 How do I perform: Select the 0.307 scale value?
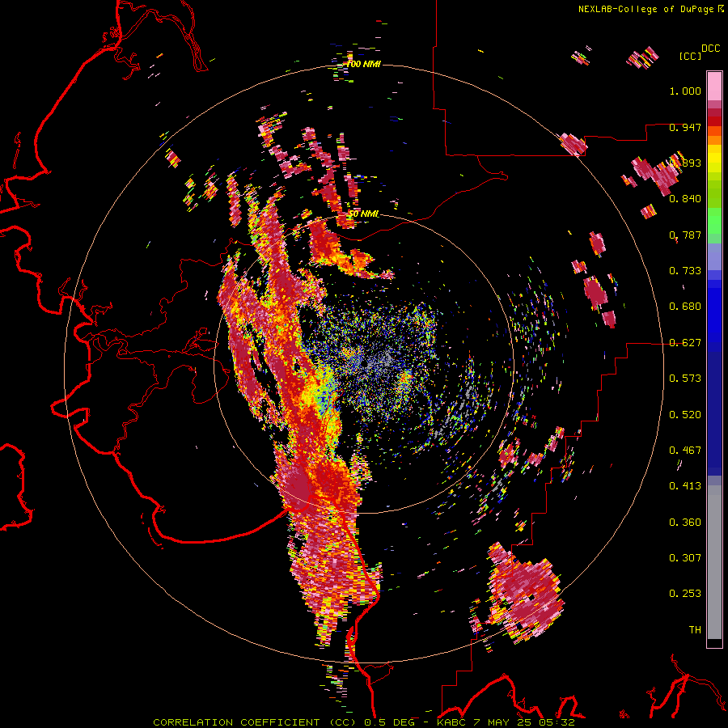coord(685,558)
